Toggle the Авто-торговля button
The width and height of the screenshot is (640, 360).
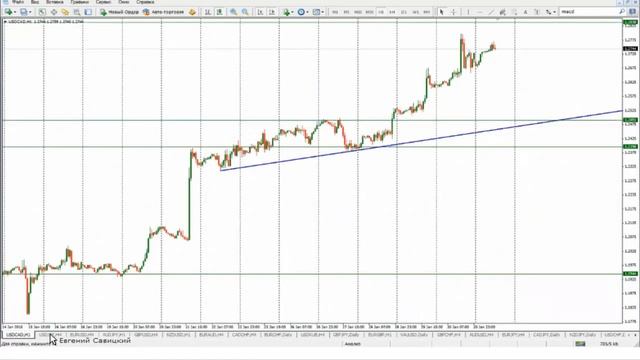click(x=163, y=12)
